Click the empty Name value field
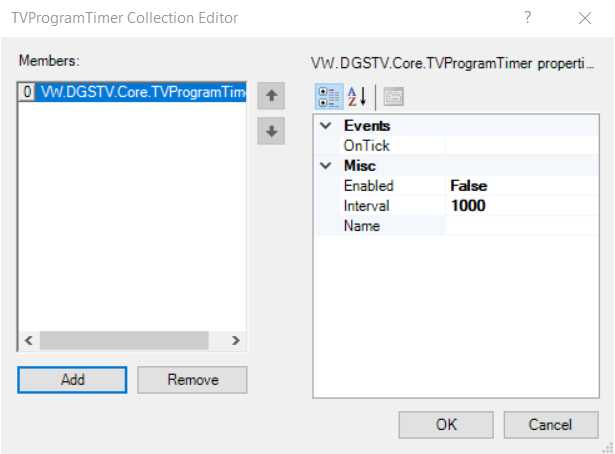Viewport: 615px width, 454px height. click(x=520, y=226)
